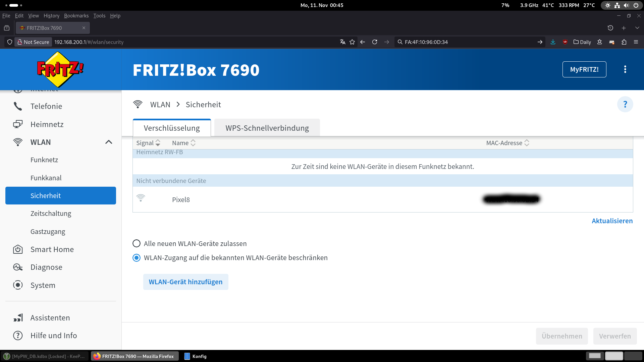This screenshot has width=644, height=362.
Task: Select Alle neuen WLAN-Geräte zulassen
Action: pos(137,243)
